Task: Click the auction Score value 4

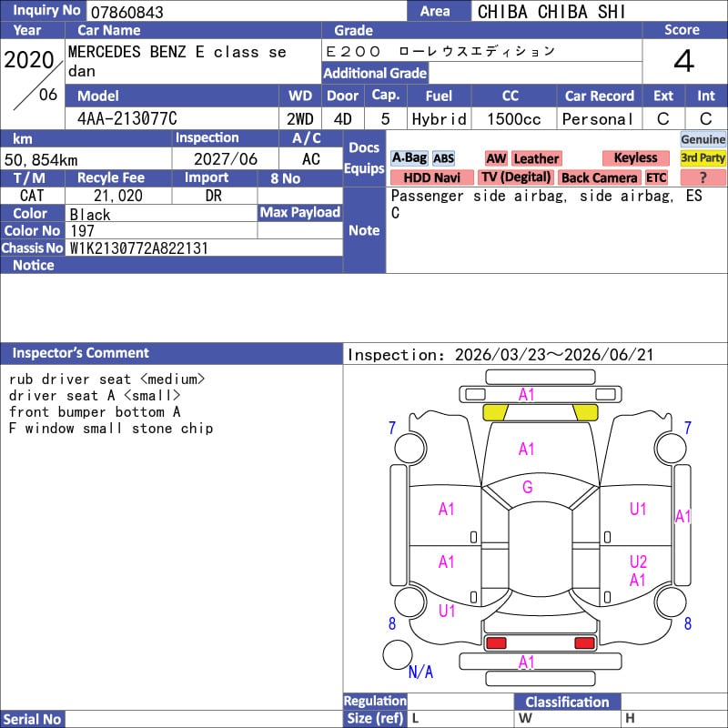Action: click(x=683, y=62)
